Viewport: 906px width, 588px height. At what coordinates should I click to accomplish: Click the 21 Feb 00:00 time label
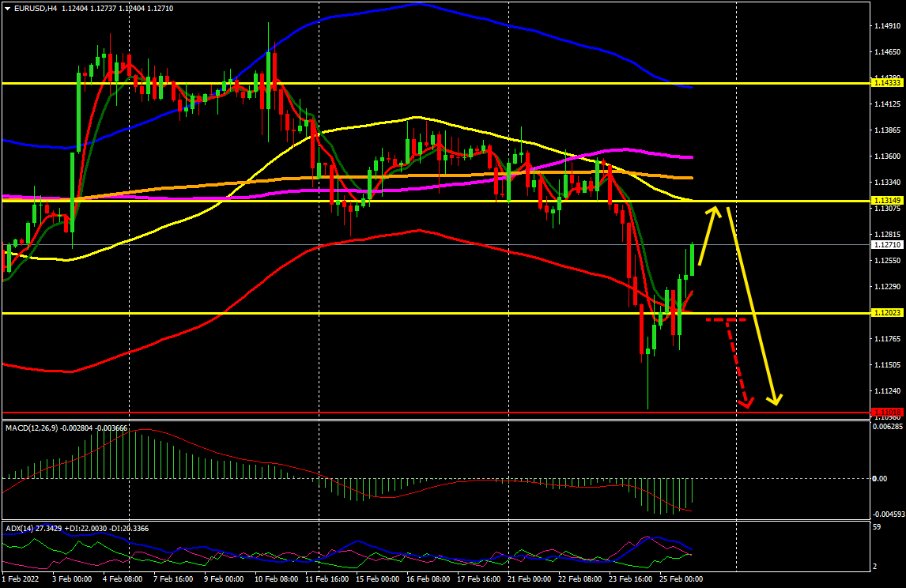click(529, 579)
